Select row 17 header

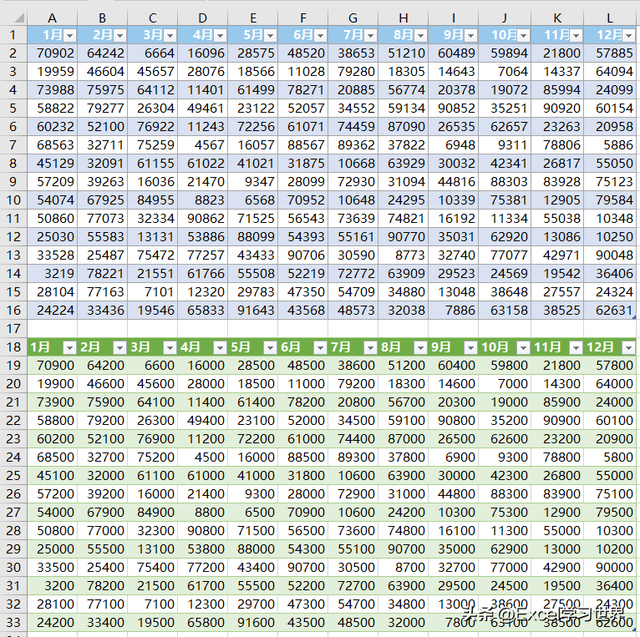tap(13, 328)
